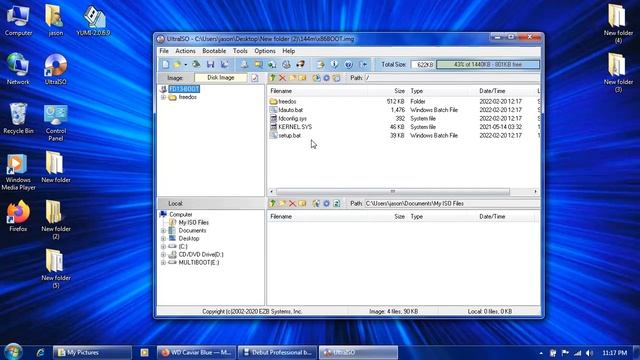This screenshot has height=360, width=640.
Task: Click the gear filter icon in Local toolbar
Action: click(x=326, y=203)
